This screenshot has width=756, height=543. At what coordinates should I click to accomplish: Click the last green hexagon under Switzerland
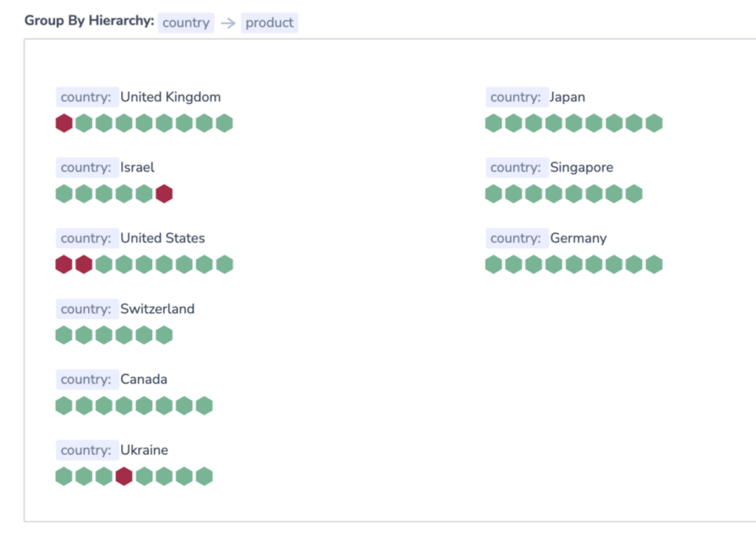[x=164, y=336]
